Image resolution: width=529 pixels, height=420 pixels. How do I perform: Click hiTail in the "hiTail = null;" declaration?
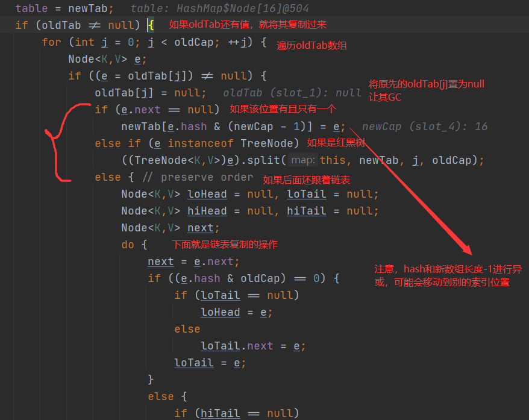pos(306,211)
